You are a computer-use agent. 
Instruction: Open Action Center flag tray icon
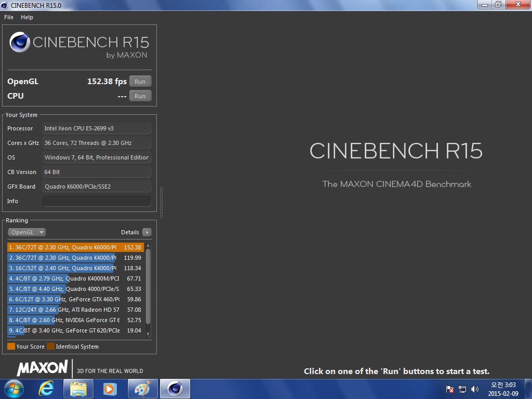[450, 389]
